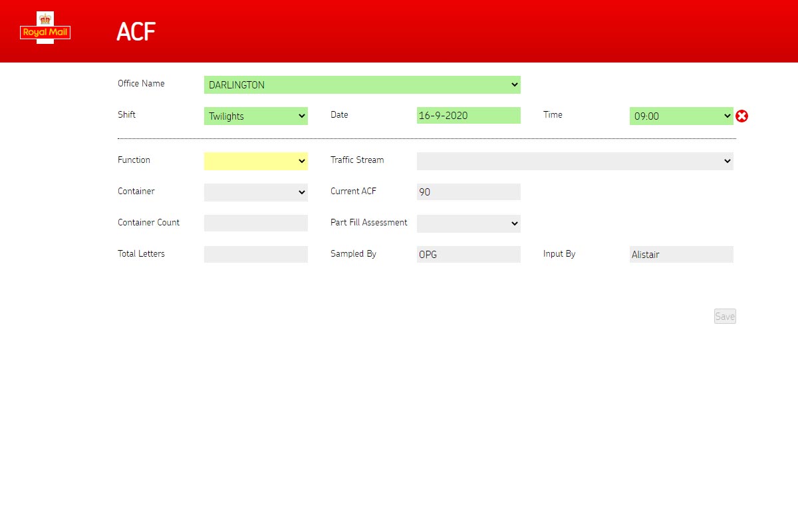
Task: Click the red X clear icon
Action: pyautogui.click(x=742, y=116)
